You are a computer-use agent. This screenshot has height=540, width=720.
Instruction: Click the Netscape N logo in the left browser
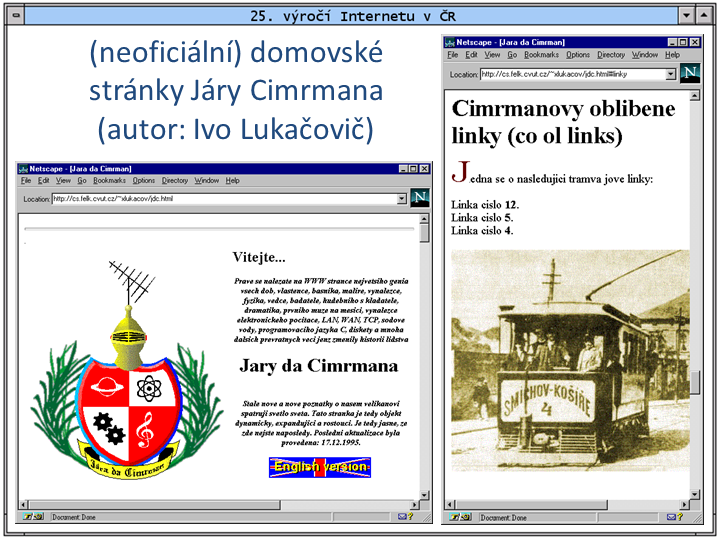(x=420, y=198)
